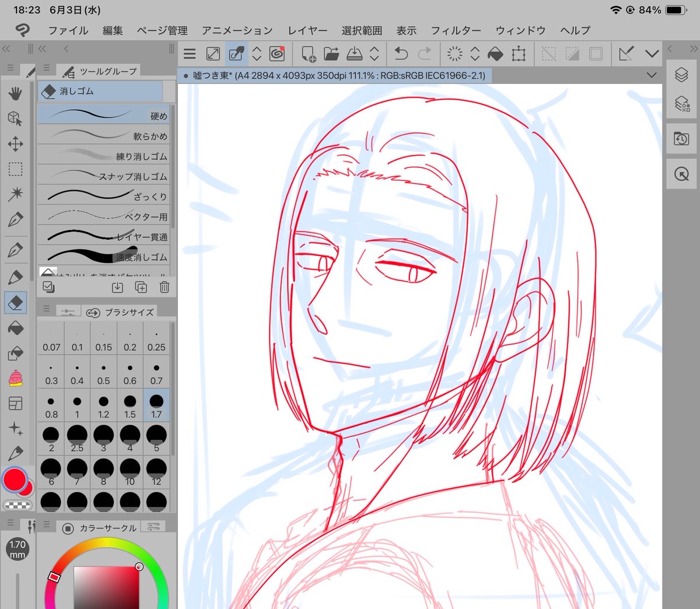
Task: Delete sub tool with trash icon
Action: (164, 287)
